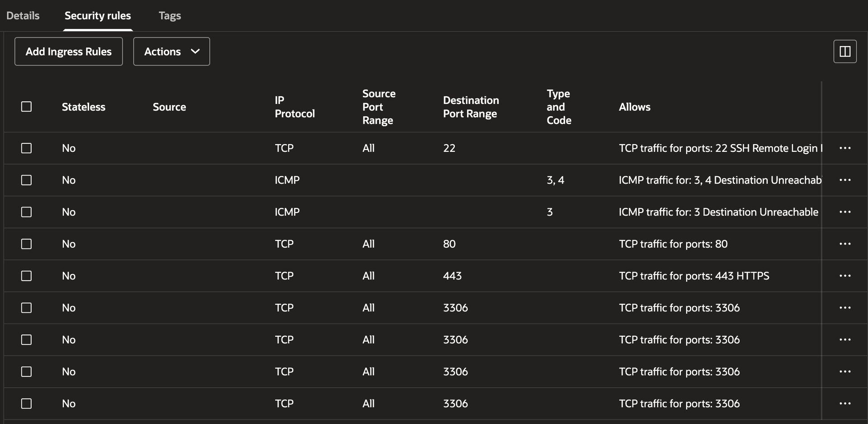The width and height of the screenshot is (868, 424).
Task: Open the three-dot menu for ICMP type 3 rule
Action: point(844,212)
